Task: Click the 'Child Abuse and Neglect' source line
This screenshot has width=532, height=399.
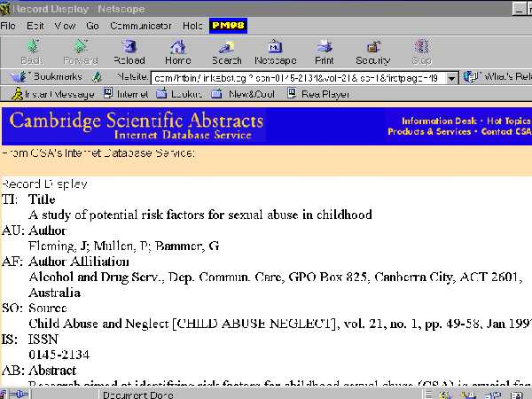Action: (x=280, y=324)
